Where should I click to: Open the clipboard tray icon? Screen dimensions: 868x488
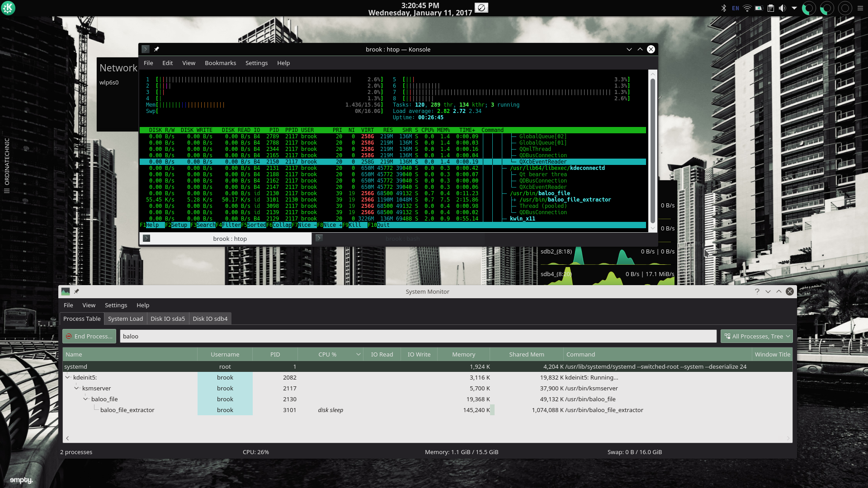pyautogui.click(x=771, y=8)
